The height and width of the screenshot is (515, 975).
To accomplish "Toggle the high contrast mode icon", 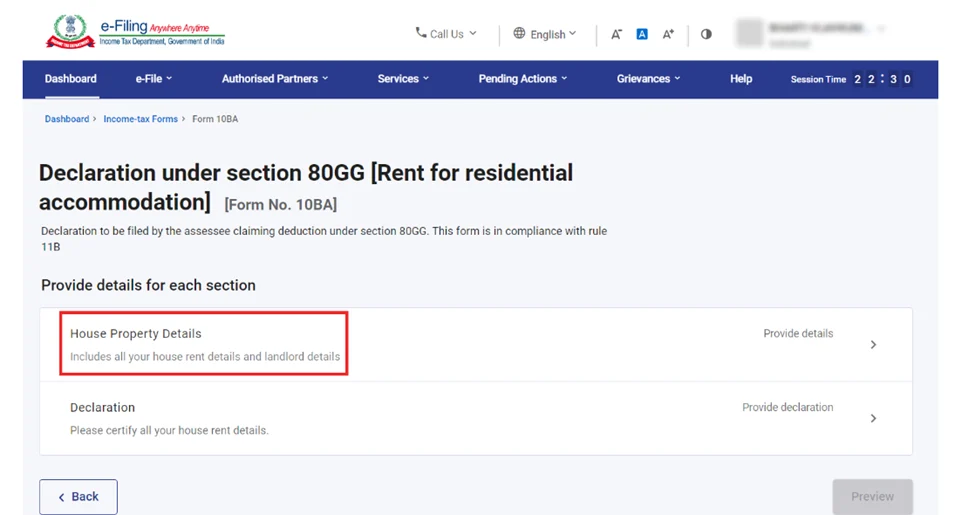I will tap(706, 34).
